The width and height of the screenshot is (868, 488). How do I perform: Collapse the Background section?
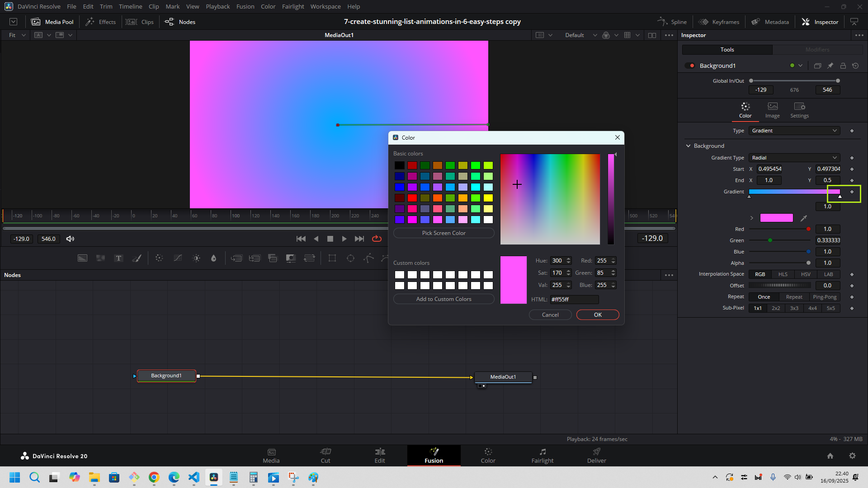(689, 146)
